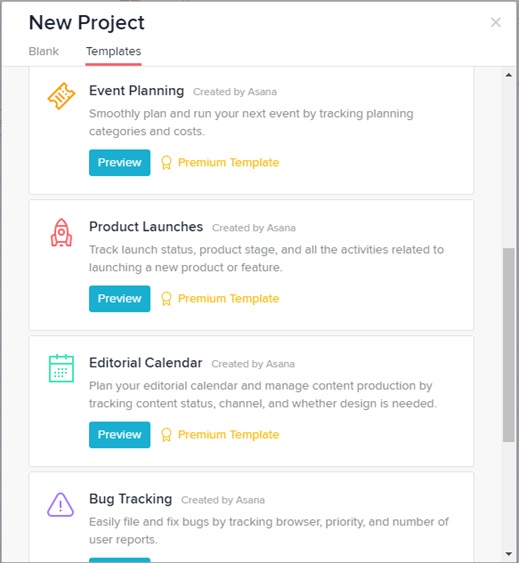Screen dimensions: 519x563
Task: Close the New Project dialog
Action: click(x=496, y=22)
